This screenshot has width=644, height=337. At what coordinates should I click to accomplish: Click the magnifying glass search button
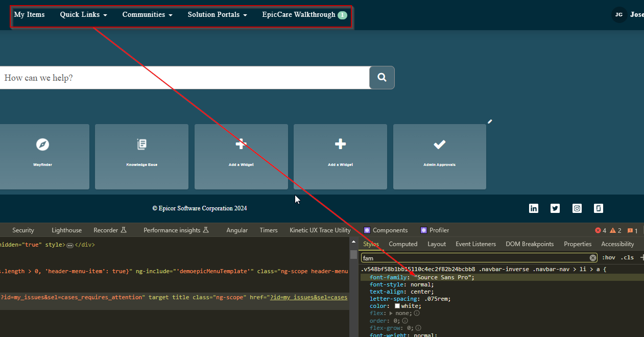pyautogui.click(x=381, y=78)
